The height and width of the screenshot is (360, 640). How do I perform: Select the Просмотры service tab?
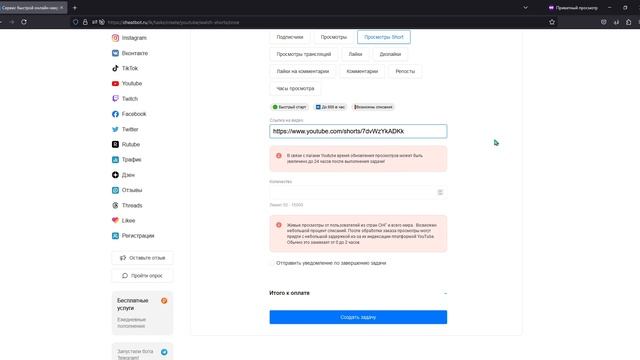pyautogui.click(x=333, y=37)
